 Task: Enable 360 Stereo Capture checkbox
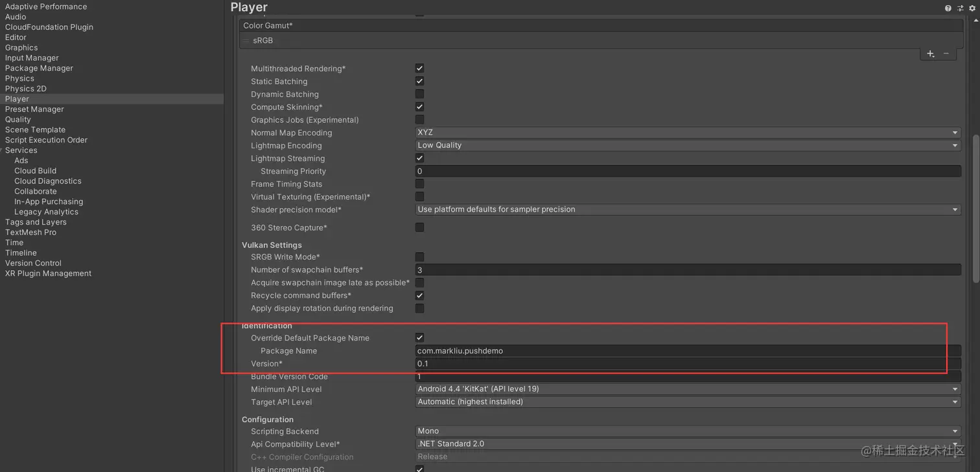coord(419,227)
